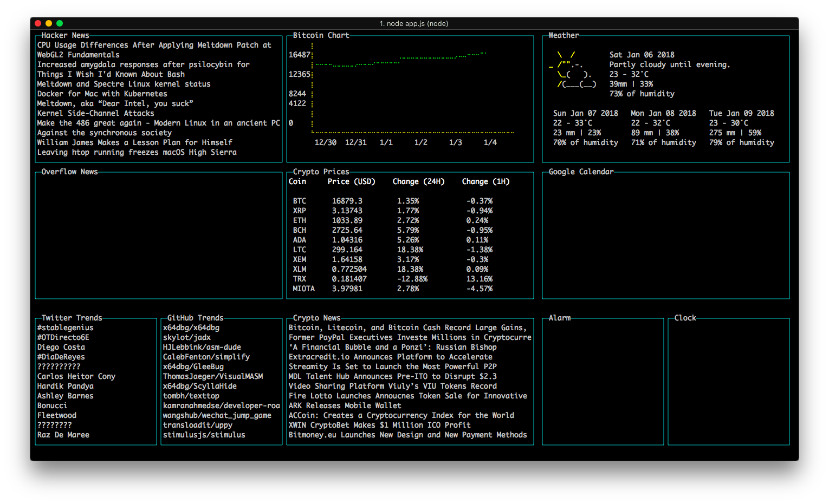The height and width of the screenshot is (504, 829).
Task: Select 'Against the synchronous society' headline
Action: [104, 133]
